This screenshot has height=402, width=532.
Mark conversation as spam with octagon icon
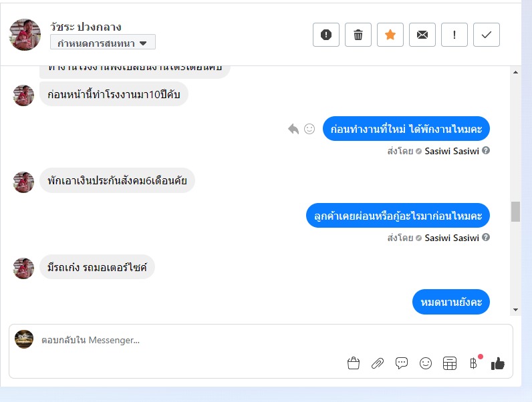click(326, 35)
